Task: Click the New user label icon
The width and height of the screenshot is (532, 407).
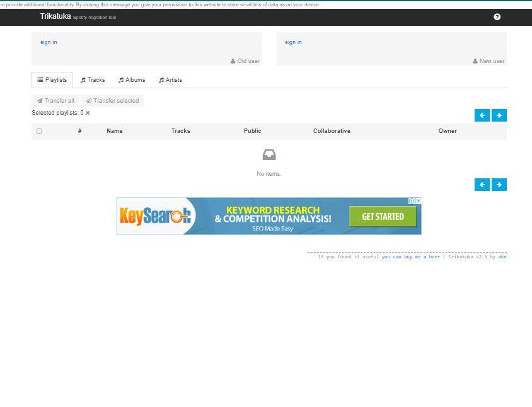Action: [475, 61]
